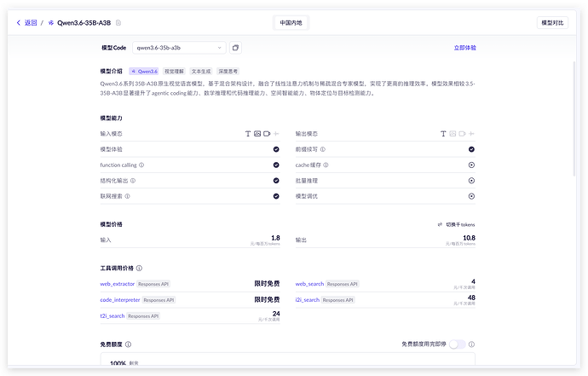
Task: Open web_search tool link
Action: click(309, 284)
